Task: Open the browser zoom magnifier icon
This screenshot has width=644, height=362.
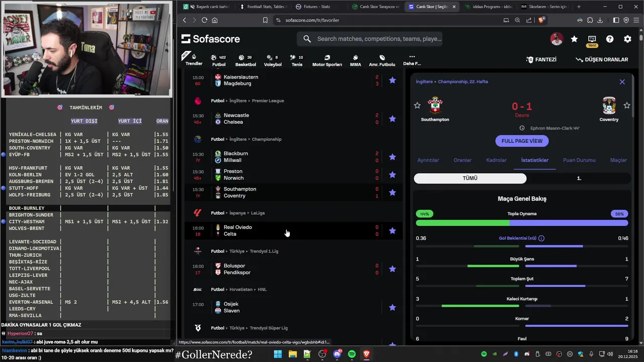Action: (517, 20)
